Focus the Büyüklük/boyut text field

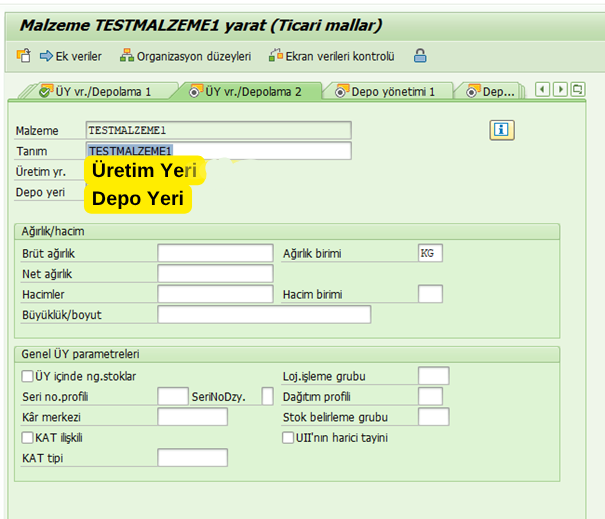(264, 314)
